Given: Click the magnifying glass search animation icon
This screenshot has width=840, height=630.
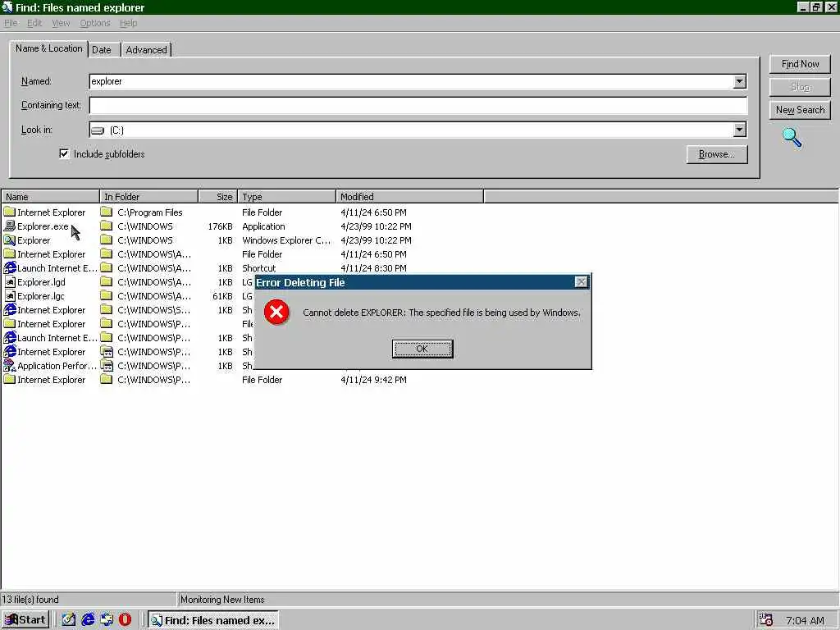Looking at the screenshot, I should pyautogui.click(x=792, y=137).
